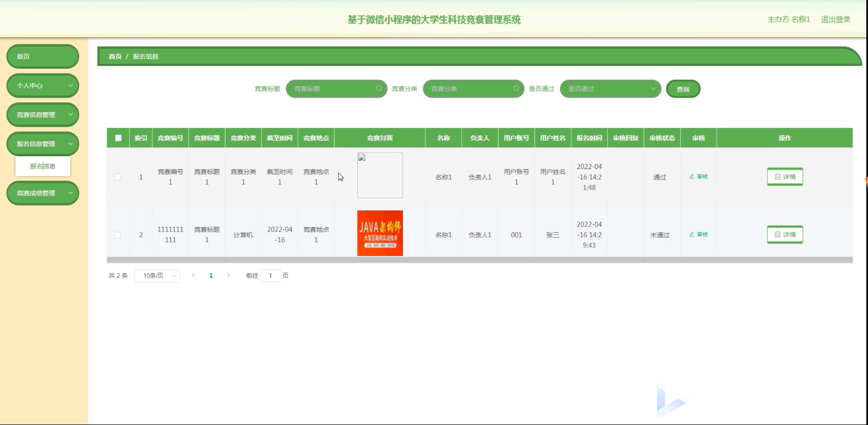Click 首页 in the breadcrumb
Image resolution: width=868 pixels, height=425 pixels.
tap(115, 57)
